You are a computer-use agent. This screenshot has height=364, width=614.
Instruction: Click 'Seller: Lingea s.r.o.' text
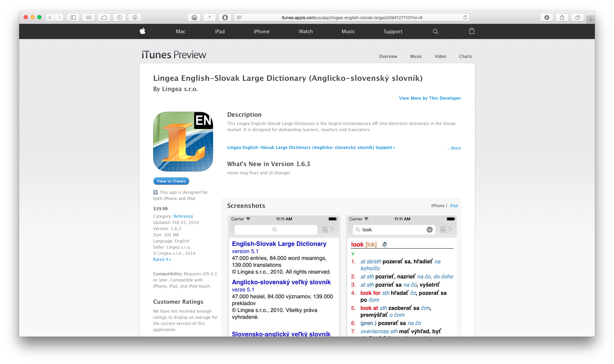(172, 247)
